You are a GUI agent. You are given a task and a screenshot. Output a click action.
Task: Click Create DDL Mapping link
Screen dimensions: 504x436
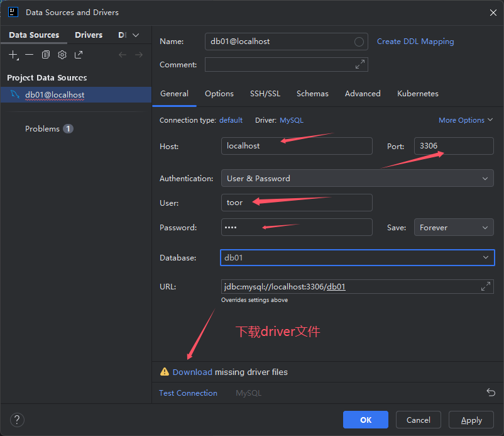415,42
